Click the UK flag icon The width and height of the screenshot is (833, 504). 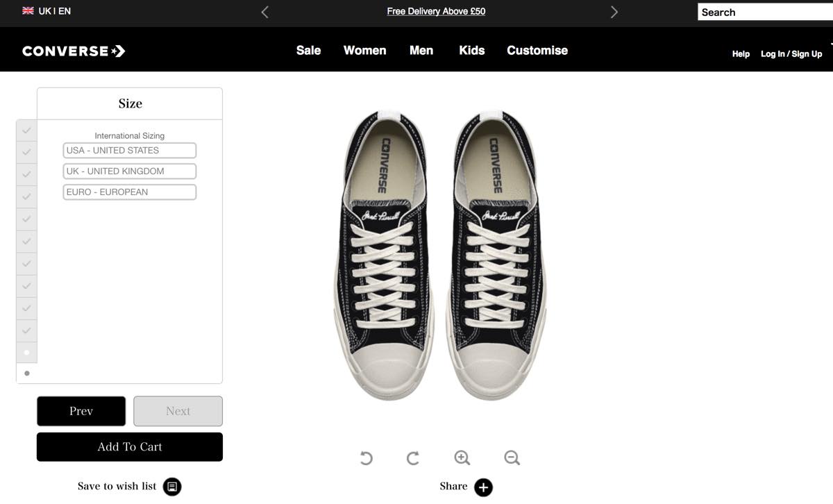(x=28, y=11)
